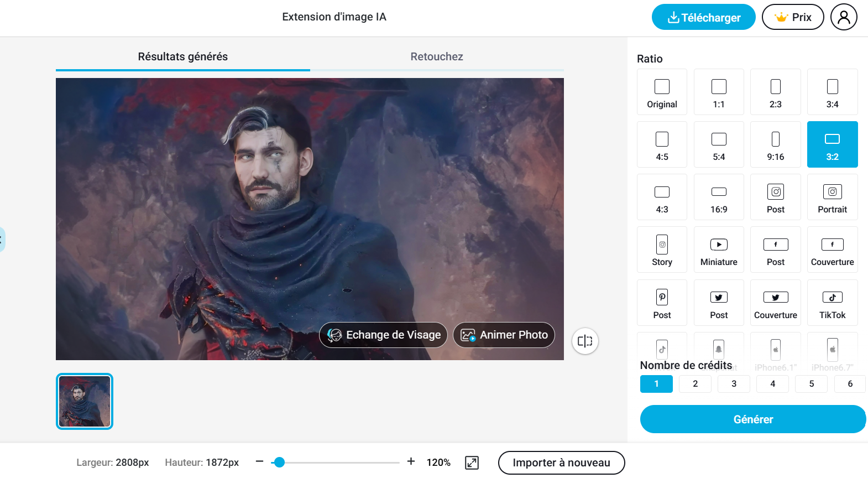Viewport: 868px width, 478px height.
Task: Switch to the Résultats générés tab
Action: [183, 57]
